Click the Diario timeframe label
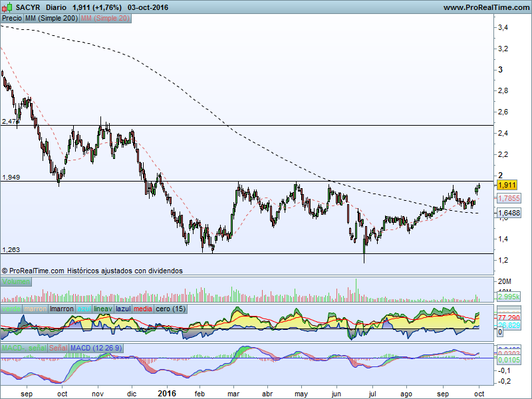Image resolution: width=532 pixels, height=399 pixels. point(56,7)
